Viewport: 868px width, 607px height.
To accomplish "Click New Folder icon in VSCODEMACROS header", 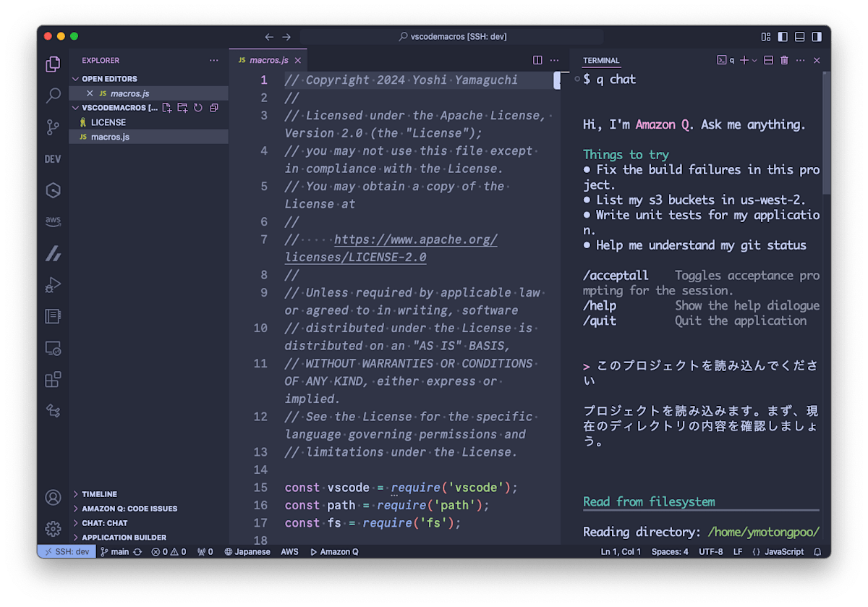I will pos(182,108).
